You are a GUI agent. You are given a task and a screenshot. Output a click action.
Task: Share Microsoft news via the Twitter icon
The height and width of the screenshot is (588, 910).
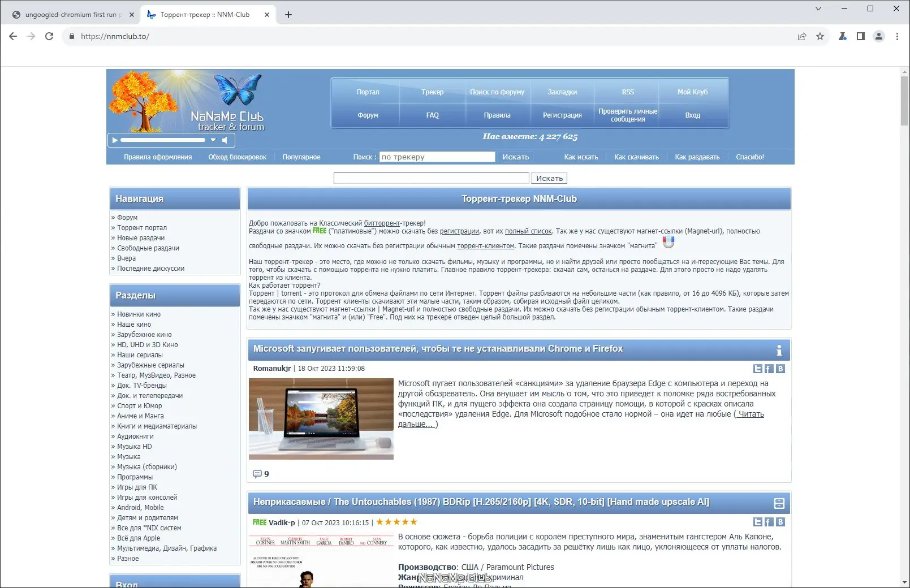[758, 369]
